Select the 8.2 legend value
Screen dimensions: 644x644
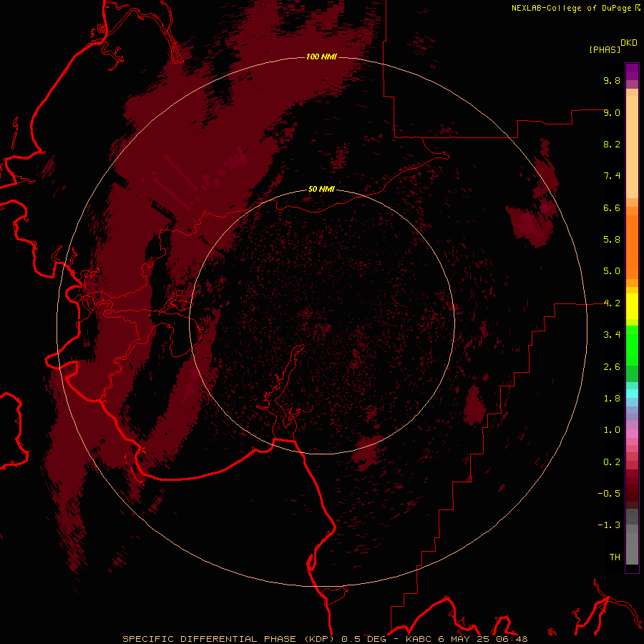pos(612,144)
